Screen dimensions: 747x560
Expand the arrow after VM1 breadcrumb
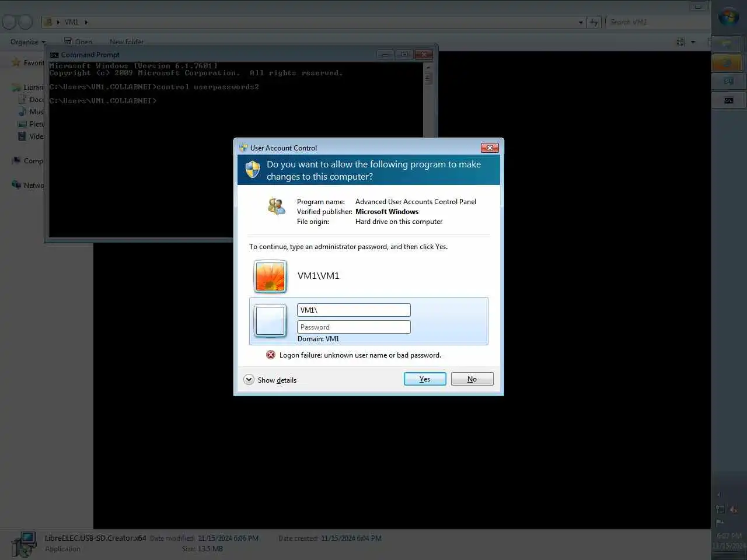(x=86, y=22)
